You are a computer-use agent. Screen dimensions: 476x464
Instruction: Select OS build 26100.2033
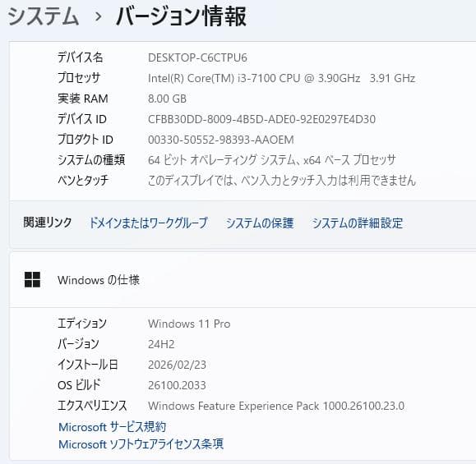(x=177, y=385)
